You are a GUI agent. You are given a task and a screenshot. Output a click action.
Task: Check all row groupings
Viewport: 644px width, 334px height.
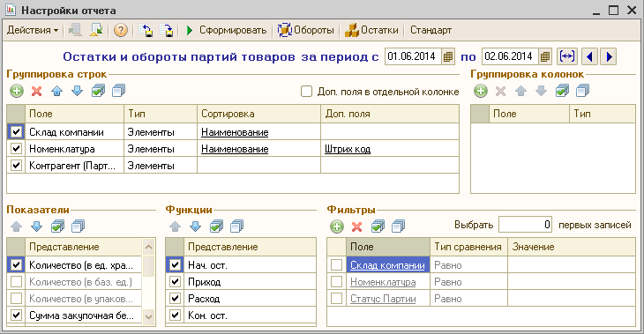[x=98, y=91]
